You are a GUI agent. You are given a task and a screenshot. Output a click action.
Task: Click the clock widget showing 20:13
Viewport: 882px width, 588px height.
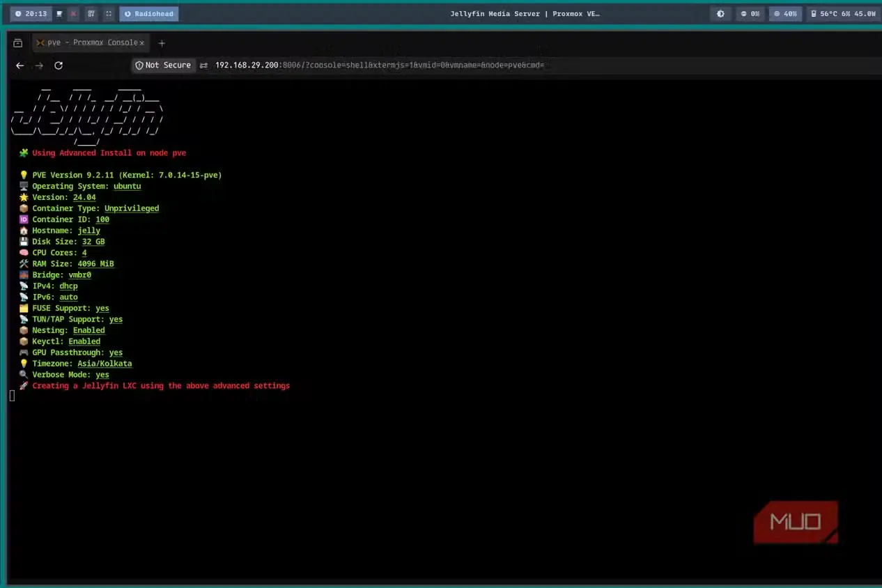point(31,14)
